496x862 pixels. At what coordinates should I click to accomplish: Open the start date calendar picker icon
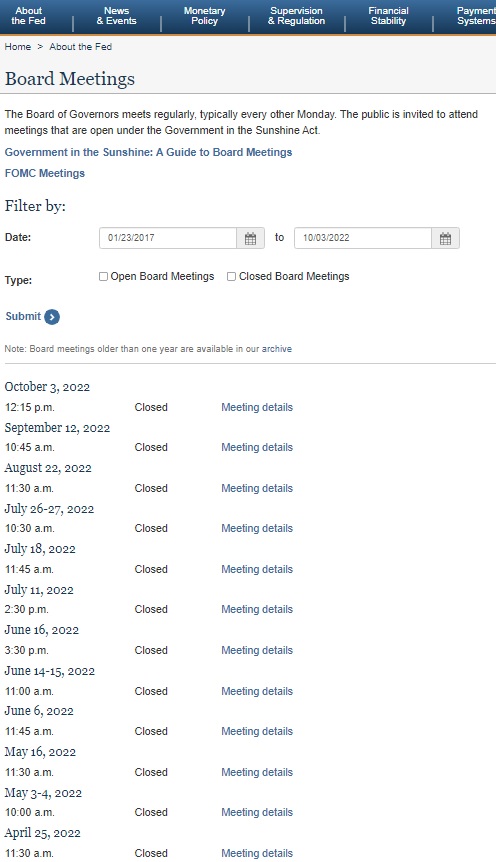(x=251, y=238)
